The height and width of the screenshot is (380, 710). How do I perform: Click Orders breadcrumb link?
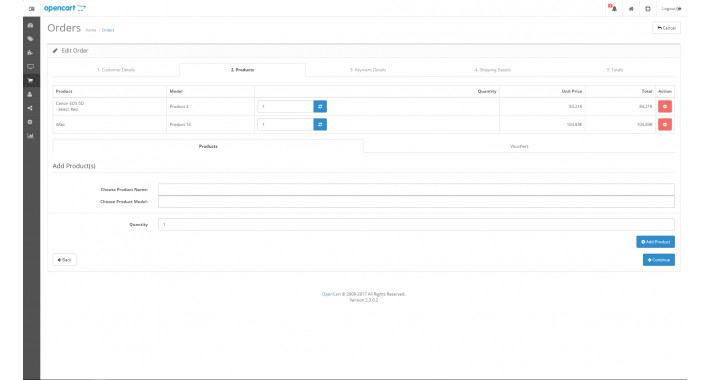(108, 30)
